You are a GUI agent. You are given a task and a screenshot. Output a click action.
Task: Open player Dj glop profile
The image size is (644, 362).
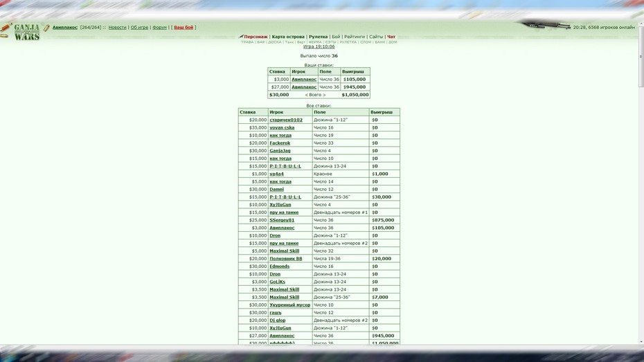[277, 320]
